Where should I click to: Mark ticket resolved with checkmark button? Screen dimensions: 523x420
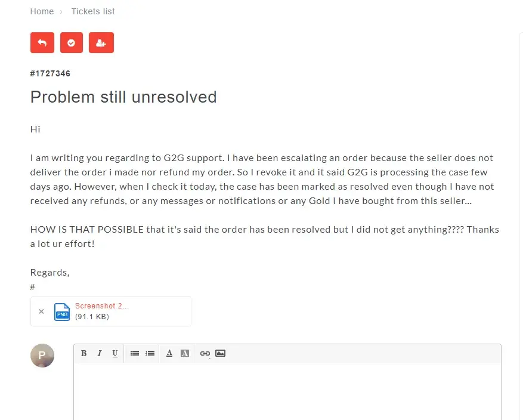pos(72,43)
